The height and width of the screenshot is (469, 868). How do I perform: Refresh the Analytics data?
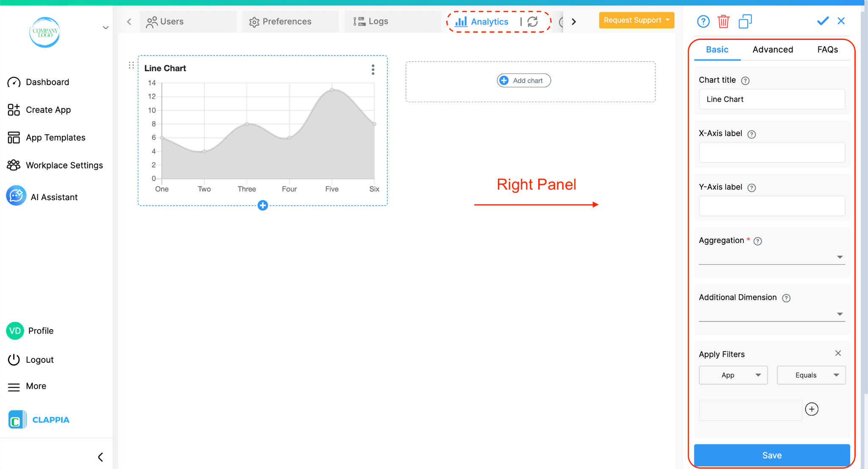[x=532, y=22]
